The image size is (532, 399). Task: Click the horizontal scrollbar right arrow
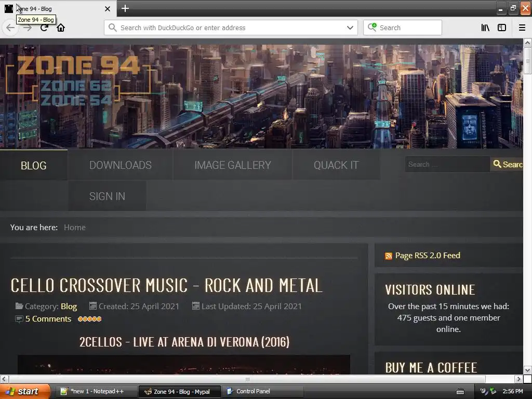(518, 379)
